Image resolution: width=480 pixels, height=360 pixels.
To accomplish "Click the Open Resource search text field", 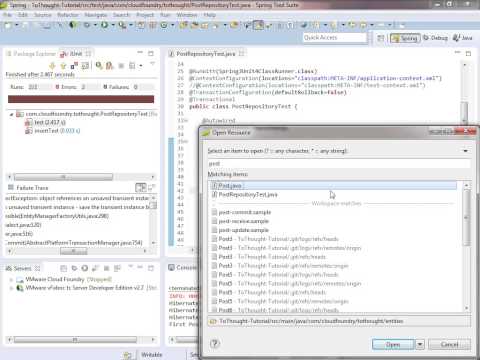I will pos(339,163).
